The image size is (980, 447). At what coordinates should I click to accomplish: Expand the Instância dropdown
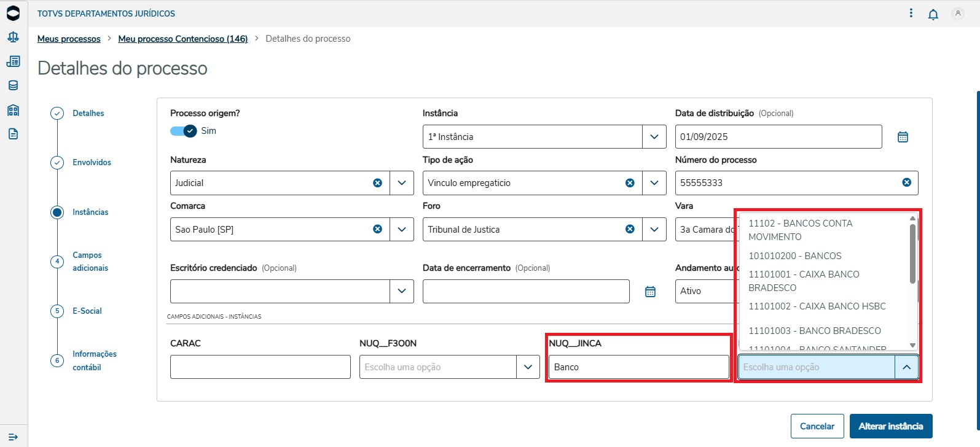654,137
